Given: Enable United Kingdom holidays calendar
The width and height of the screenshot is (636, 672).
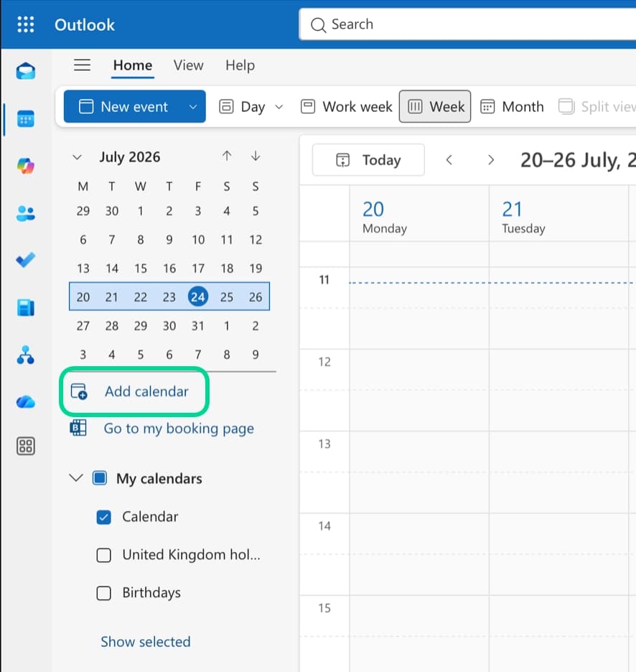Looking at the screenshot, I should click(x=103, y=555).
